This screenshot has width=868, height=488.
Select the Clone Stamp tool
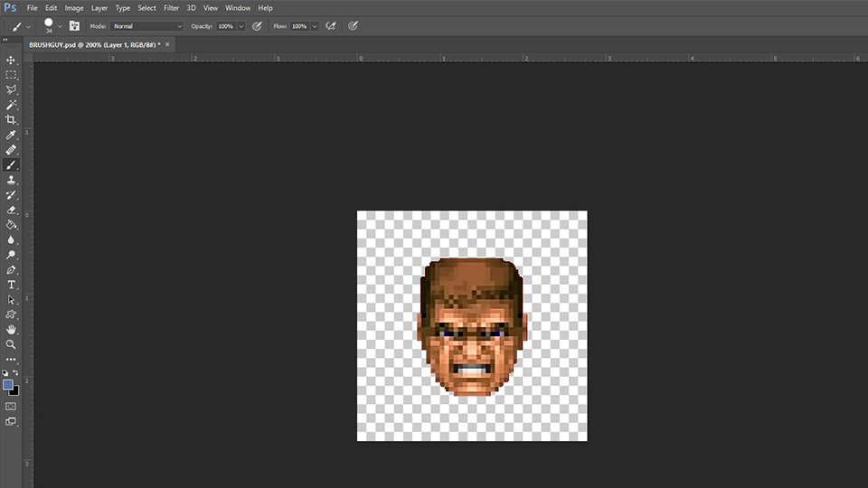[x=12, y=180]
